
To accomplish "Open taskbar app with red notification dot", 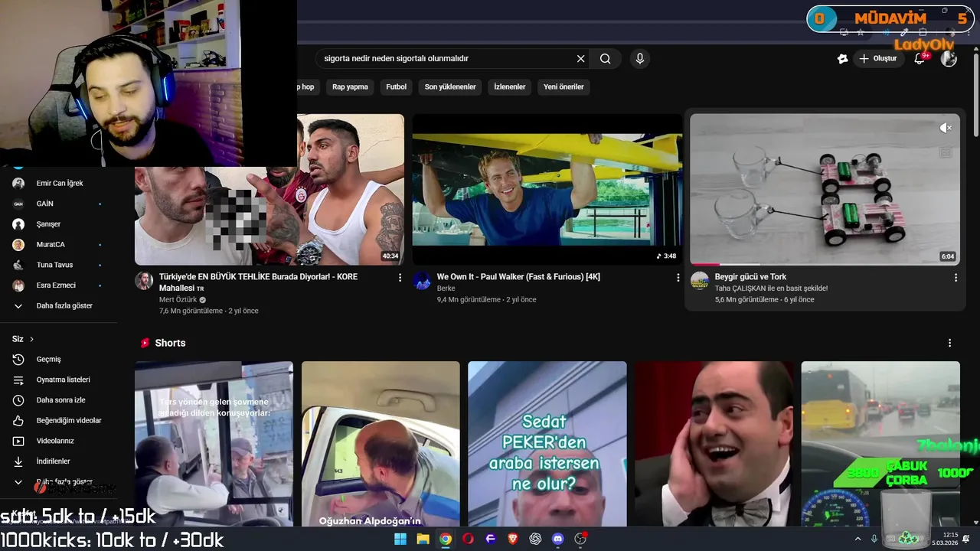I will [x=580, y=539].
